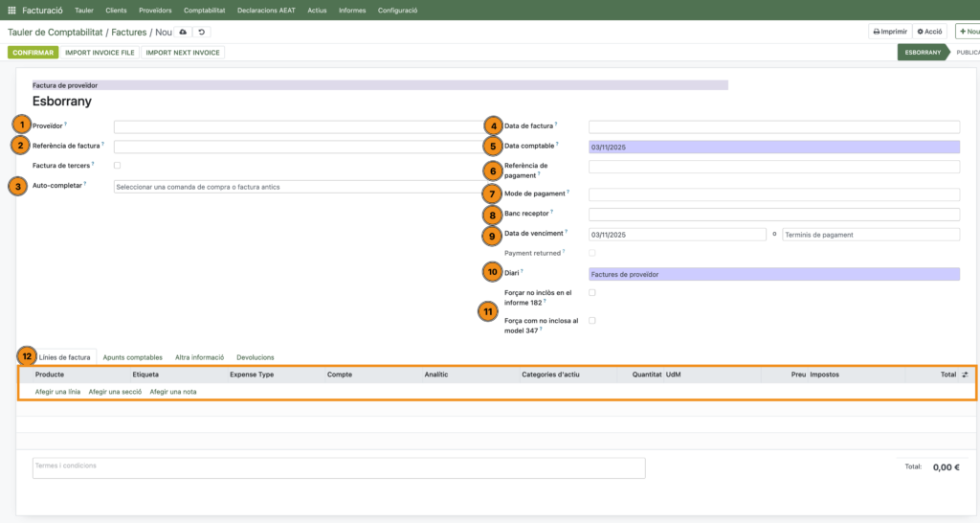This screenshot has width=980, height=523.
Task: Open column settings icon next to Total
Action: point(965,375)
